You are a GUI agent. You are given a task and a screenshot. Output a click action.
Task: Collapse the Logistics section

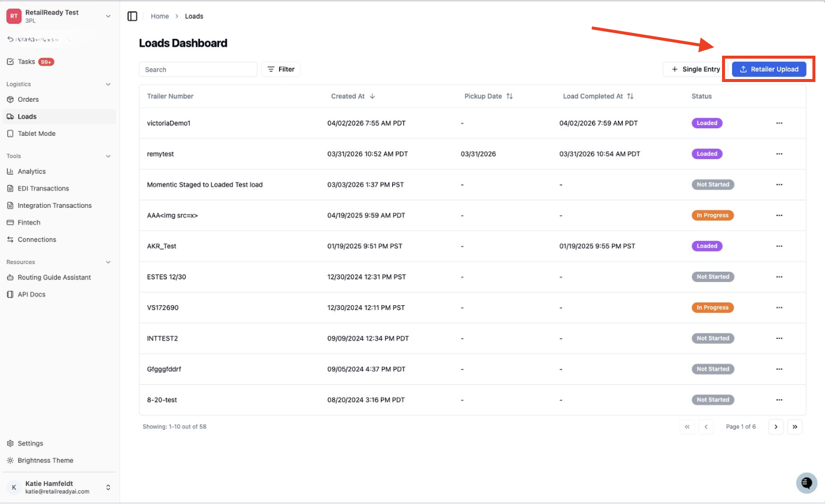(108, 84)
